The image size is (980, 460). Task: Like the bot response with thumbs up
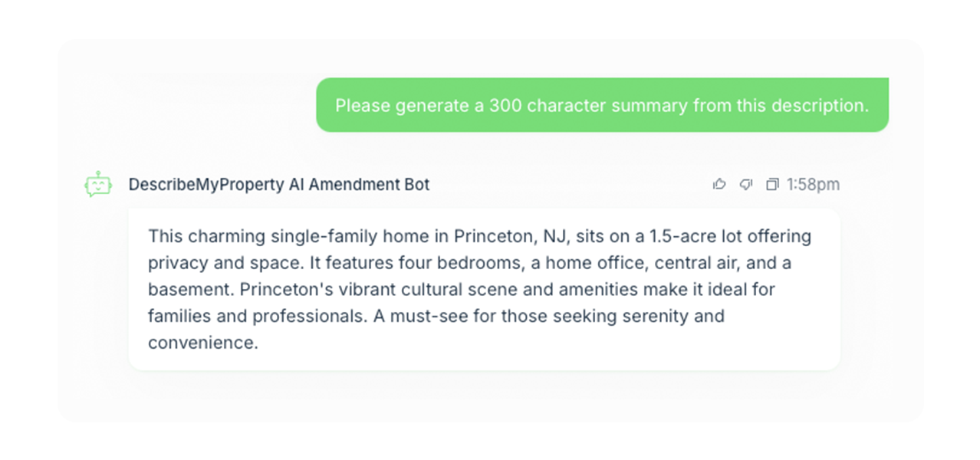pyautogui.click(x=719, y=184)
